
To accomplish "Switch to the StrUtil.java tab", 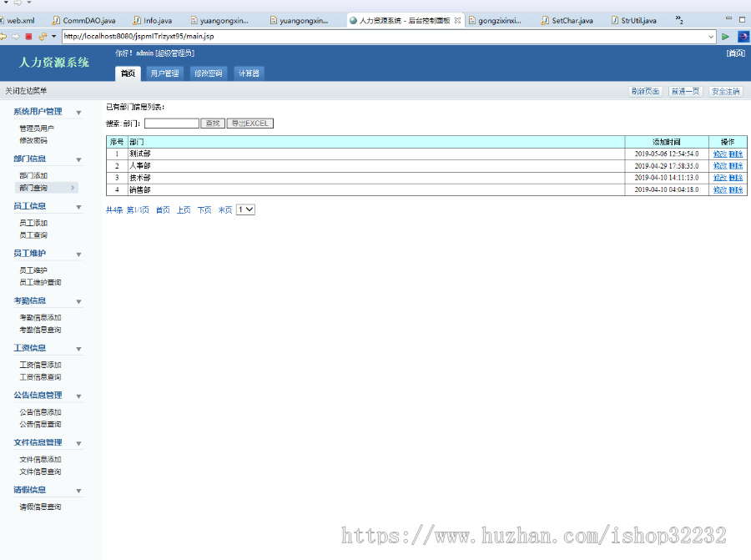I will click(x=634, y=21).
